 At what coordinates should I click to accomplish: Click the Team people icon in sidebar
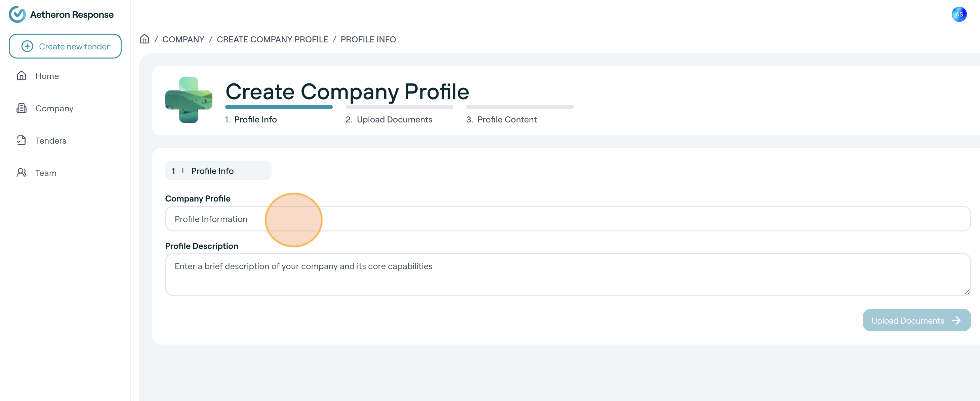pyautogui.click(x=22, y=173)
